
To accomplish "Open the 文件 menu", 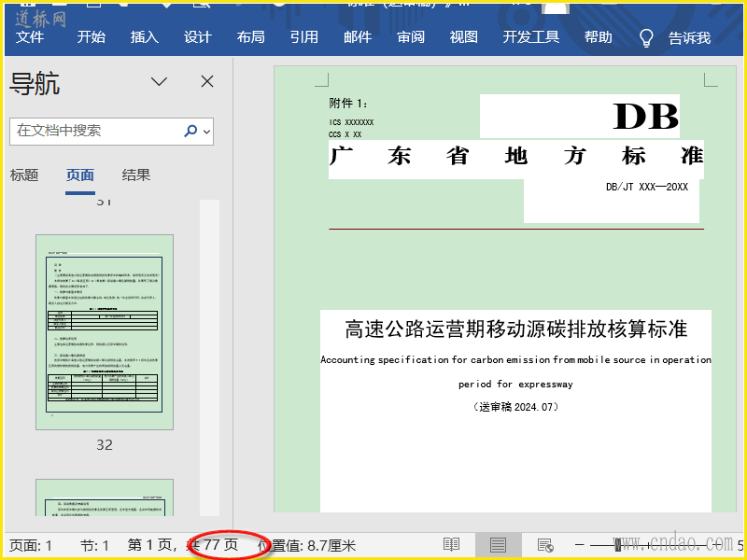I will click(30, 36).
